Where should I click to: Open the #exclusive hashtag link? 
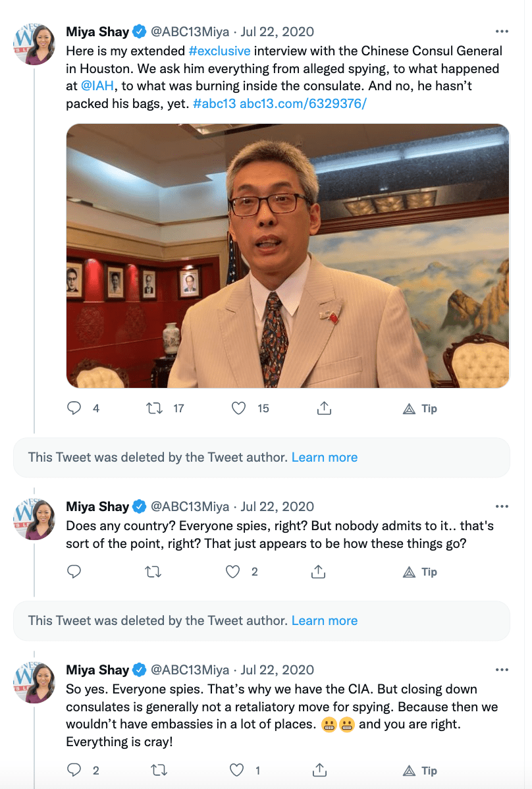[219, 51]
